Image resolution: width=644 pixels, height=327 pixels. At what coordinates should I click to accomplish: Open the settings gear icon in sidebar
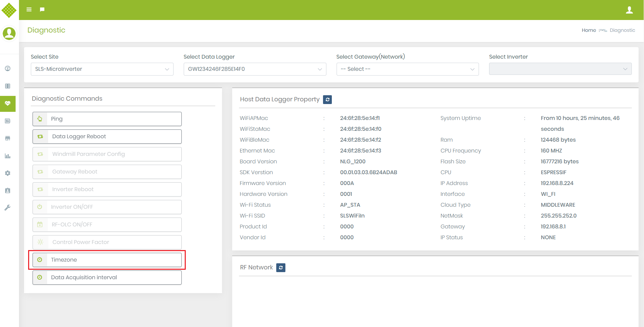click(x=8, y=173)
